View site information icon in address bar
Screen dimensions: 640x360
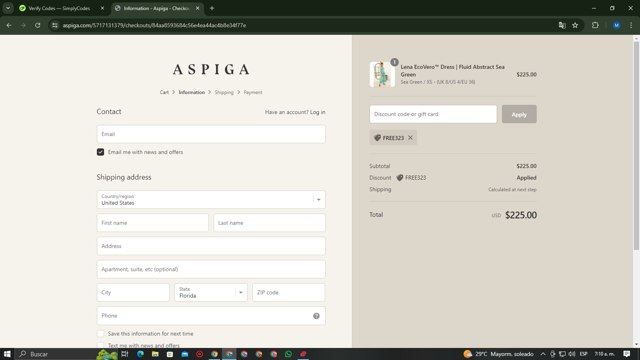click(55, 25)
